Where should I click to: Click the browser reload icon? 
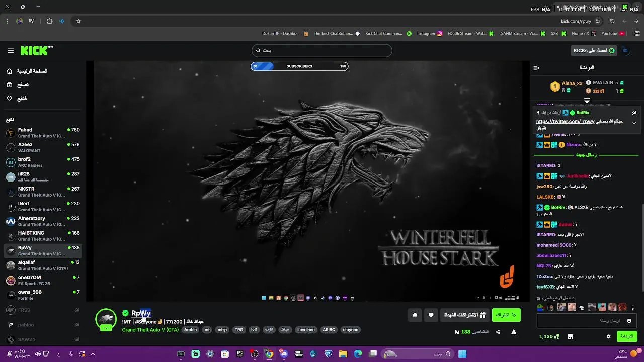pos(612,21)
